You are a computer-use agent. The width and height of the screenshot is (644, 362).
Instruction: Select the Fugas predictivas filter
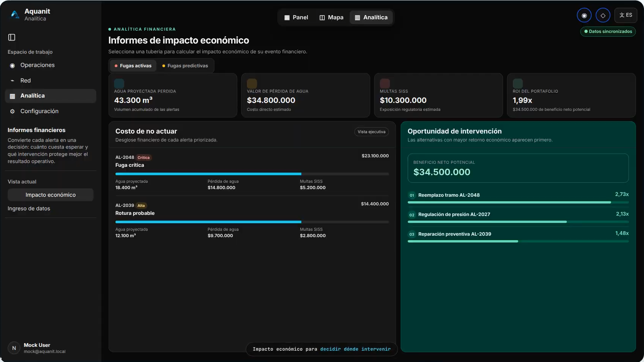pyautogui.click(x=185, y=66)
